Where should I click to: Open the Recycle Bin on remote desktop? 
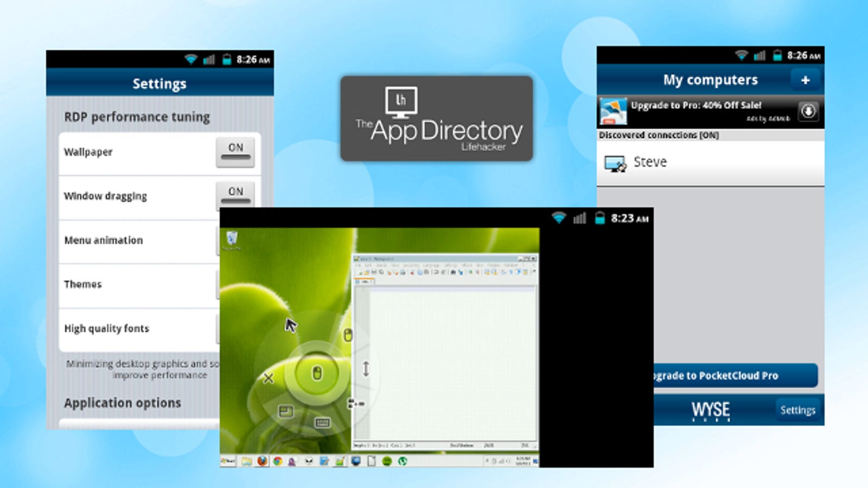(x=231, y=240)
